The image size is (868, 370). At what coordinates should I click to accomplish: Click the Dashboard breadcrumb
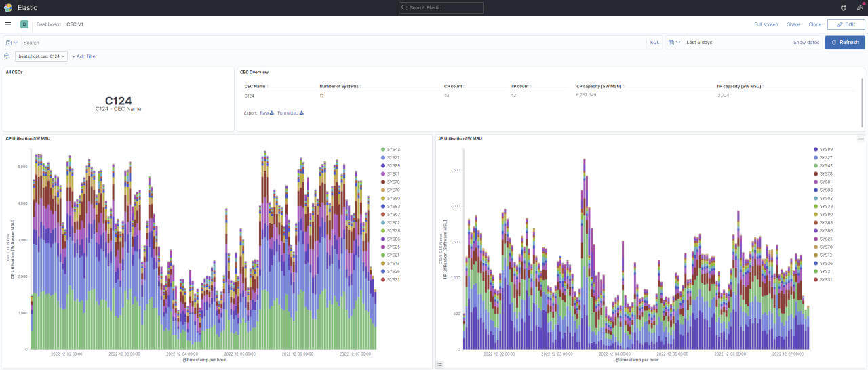[48, 24]
